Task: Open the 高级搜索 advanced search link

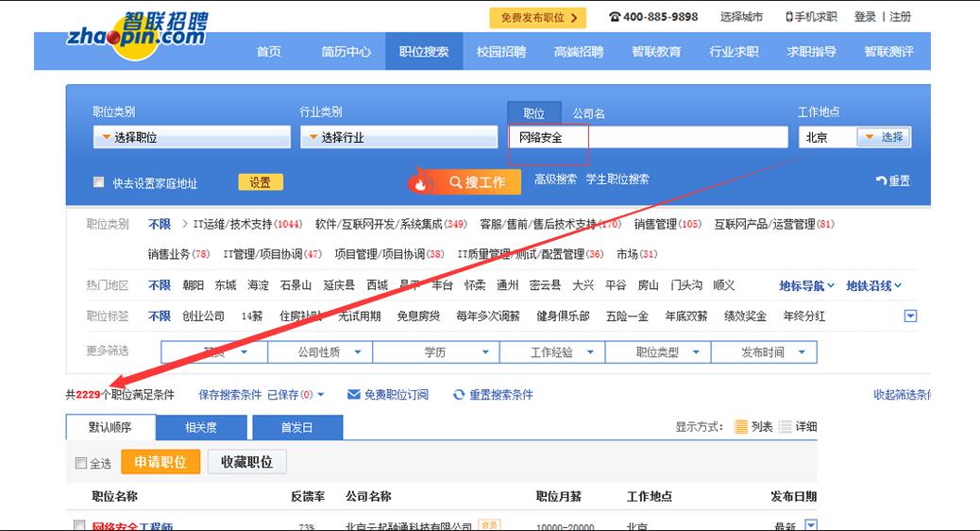Action: pyautogui.click(x=555, y=180)
